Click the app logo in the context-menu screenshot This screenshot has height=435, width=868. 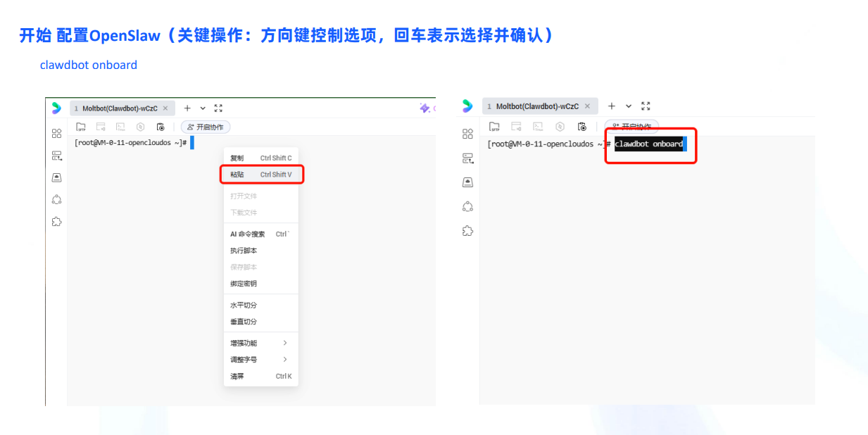pos(56,108)
